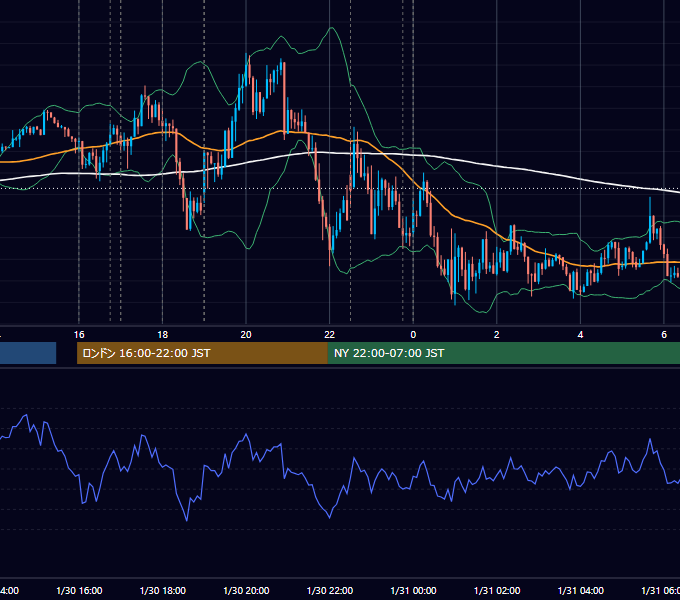Click the ロンドン 16:00-22:00 JST session bar
The image size is (680, 600).
[202, 353]
